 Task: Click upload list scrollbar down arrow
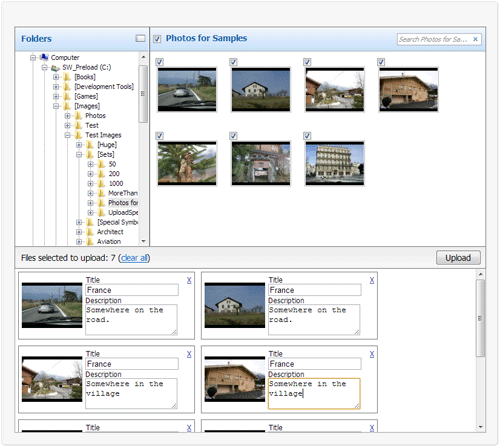481,427
